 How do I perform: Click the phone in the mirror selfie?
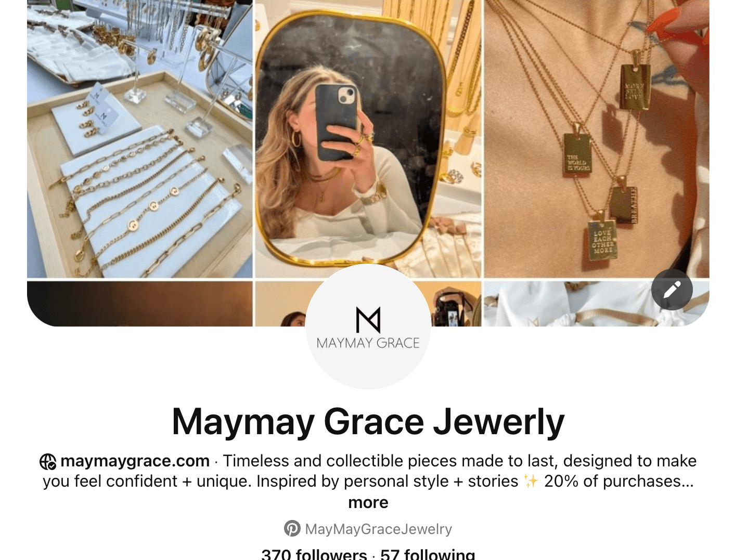338,122
